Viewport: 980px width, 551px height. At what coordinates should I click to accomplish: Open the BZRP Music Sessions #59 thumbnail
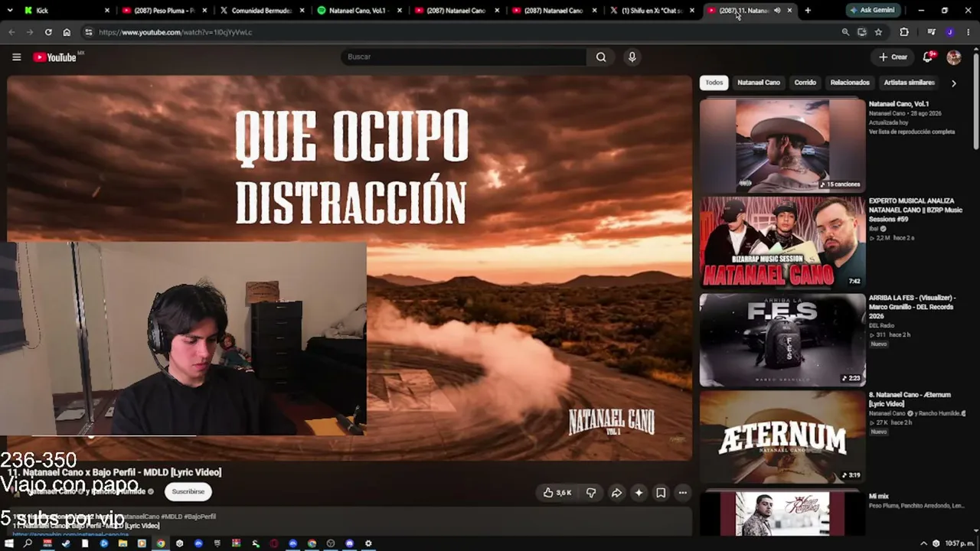pos(782,243)
